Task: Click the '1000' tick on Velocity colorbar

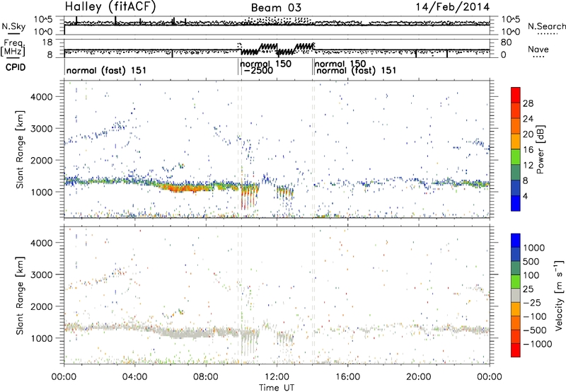Action: pos(534,248)
